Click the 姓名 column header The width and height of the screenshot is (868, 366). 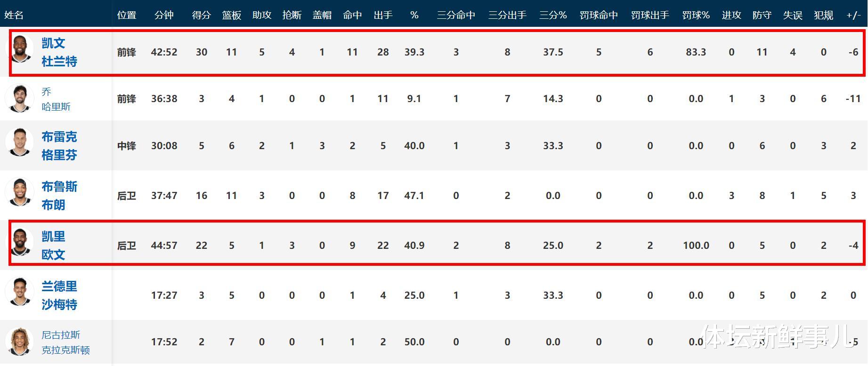pos(14,15)
